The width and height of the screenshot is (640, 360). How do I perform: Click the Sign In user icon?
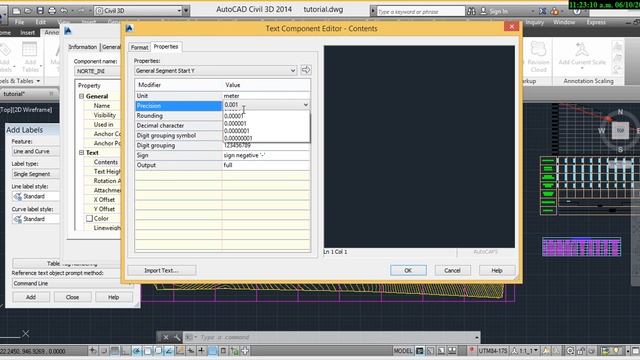click(483, 11)
